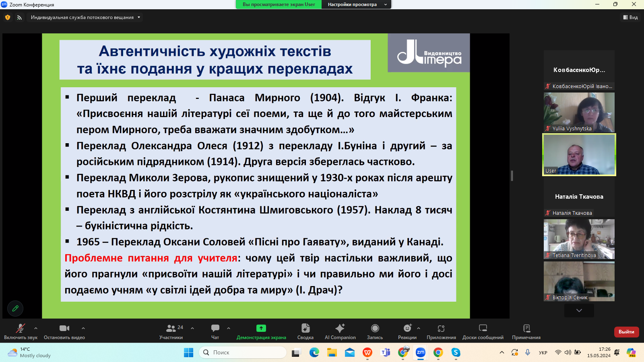Image resolution: width=644 pixels, height=362 pixels.
Task: Toggle camera with Остановить видео
Action: pyautogui.click(x=64, y=332)
